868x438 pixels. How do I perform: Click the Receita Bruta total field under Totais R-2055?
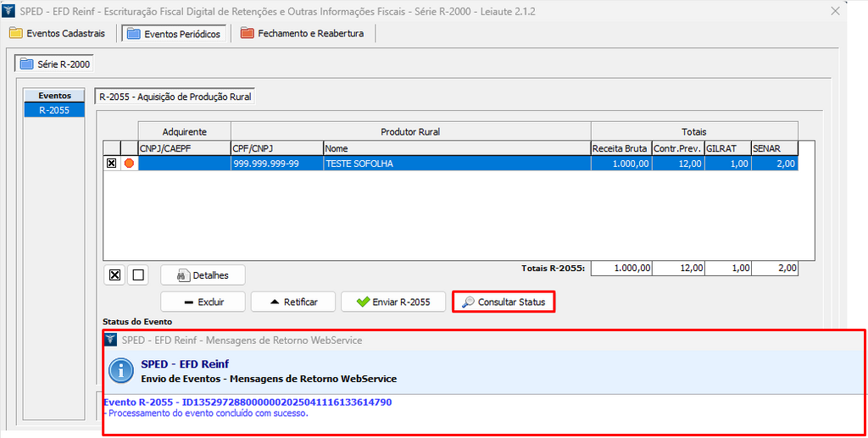tap(620, 269)
